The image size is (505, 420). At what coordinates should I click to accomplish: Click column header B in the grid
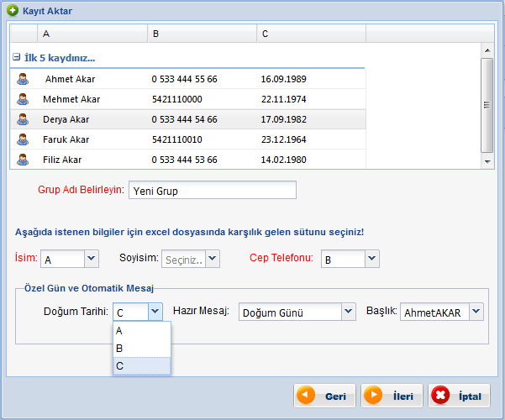click(x=203, y=34)
